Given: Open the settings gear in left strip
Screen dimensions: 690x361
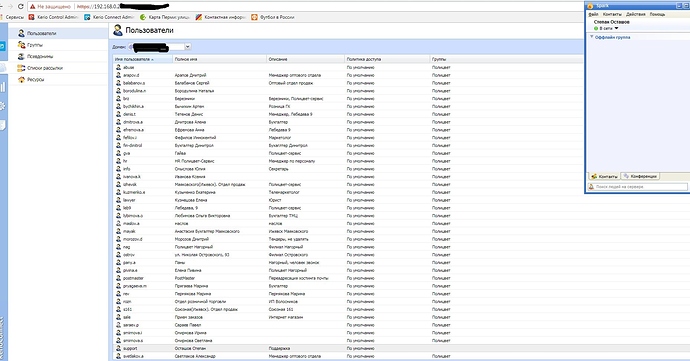Looking at the screenshot, I should pos(2,106).
